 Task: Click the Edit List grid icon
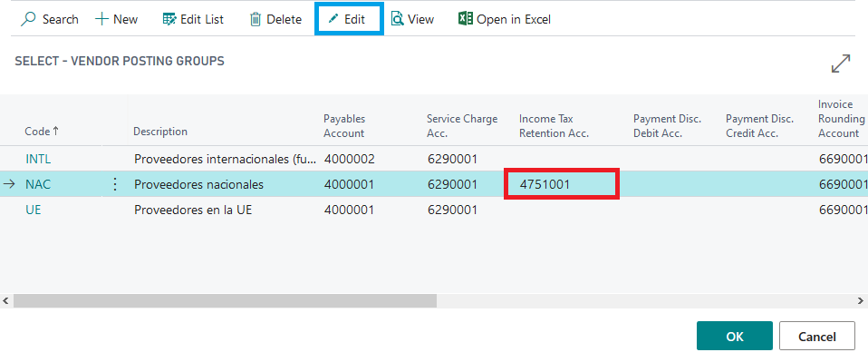[169, 19]
